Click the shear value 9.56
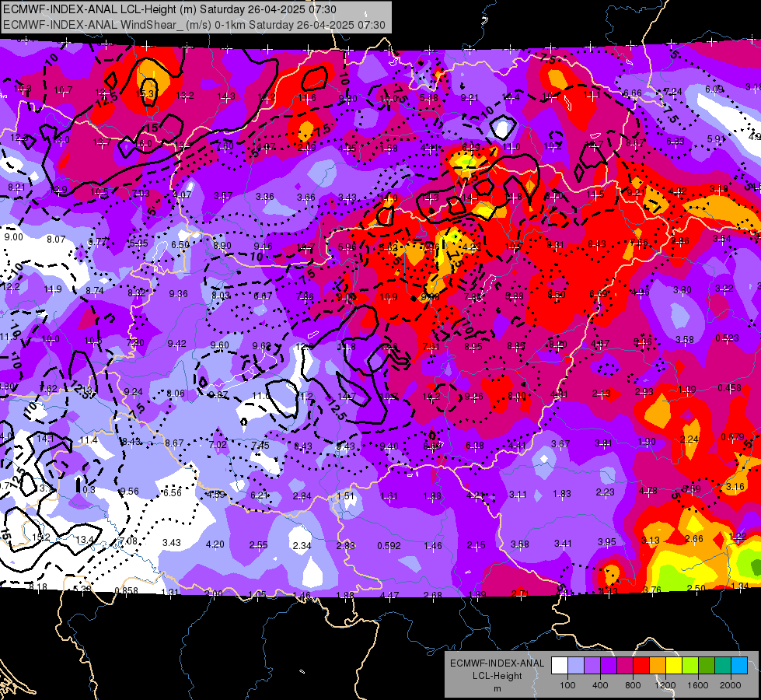 pos(130,491)
